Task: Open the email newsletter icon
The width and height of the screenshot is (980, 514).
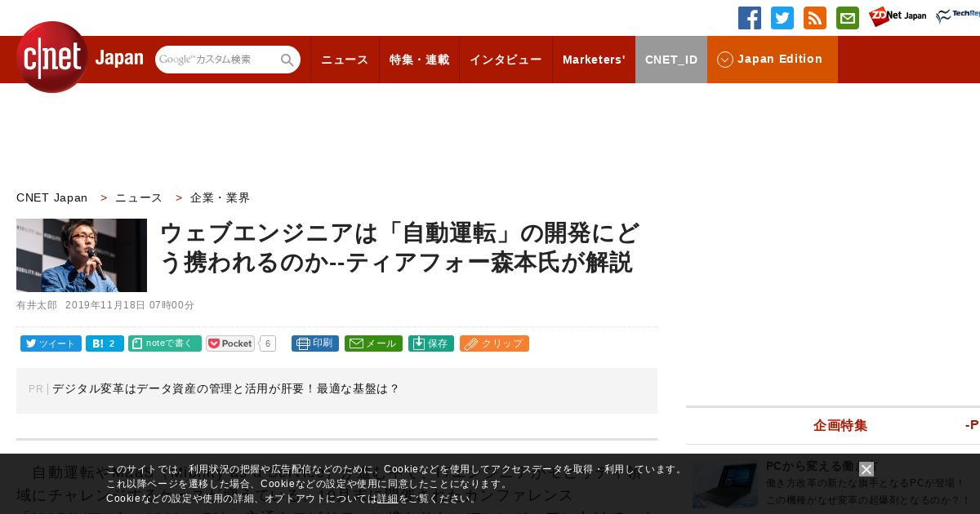Action: (x=848, y=18)
